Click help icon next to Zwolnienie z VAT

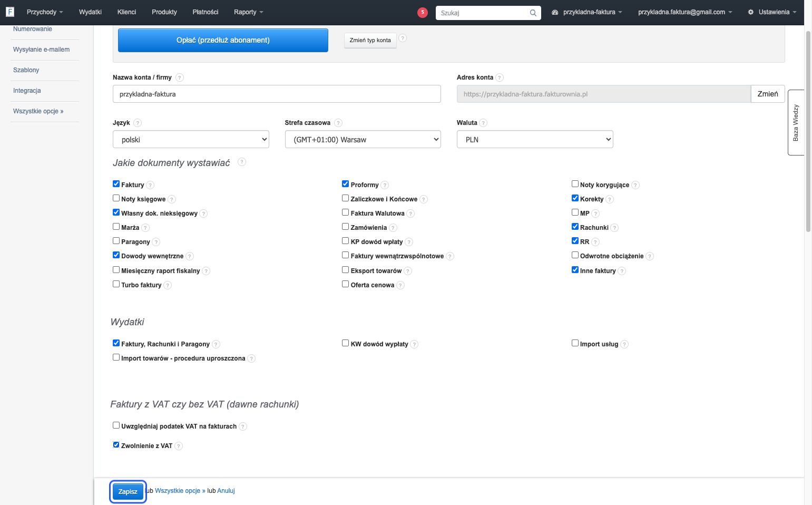(179, 446)
